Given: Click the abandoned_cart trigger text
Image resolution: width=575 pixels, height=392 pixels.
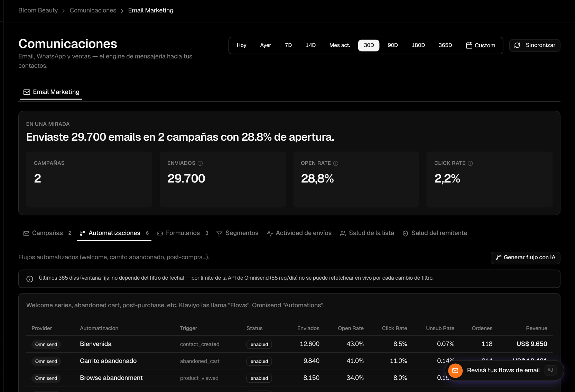Looking at the screenshot, I should point(200,361).
